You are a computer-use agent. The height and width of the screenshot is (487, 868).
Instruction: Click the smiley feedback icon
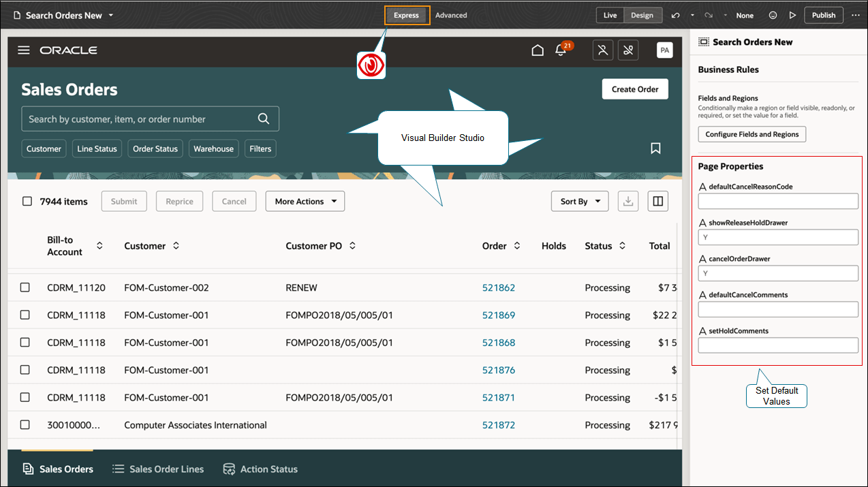click(x=773, y=15)
